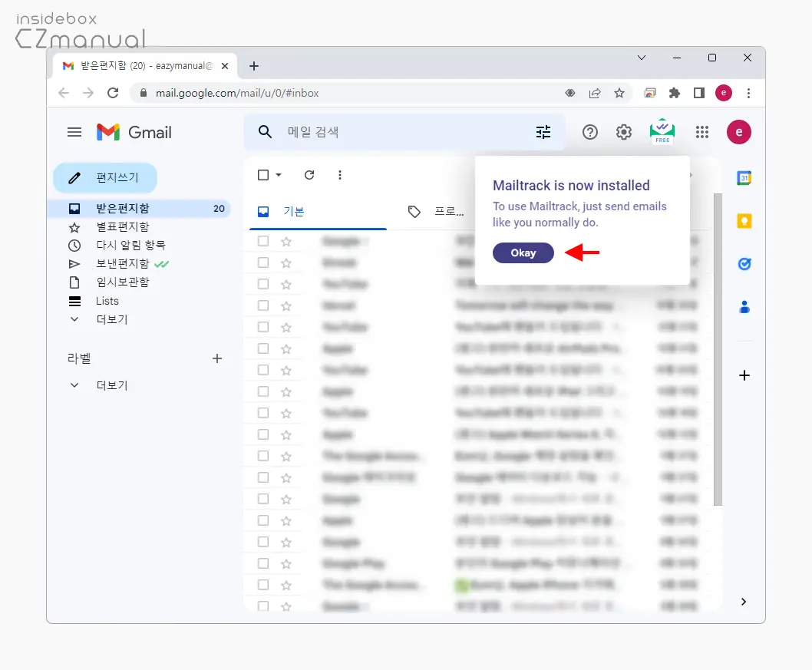Image resolution: width=812 pixels, height=670 pixels.
Task: Open the Help question mark icon
Action: (590, 132)
